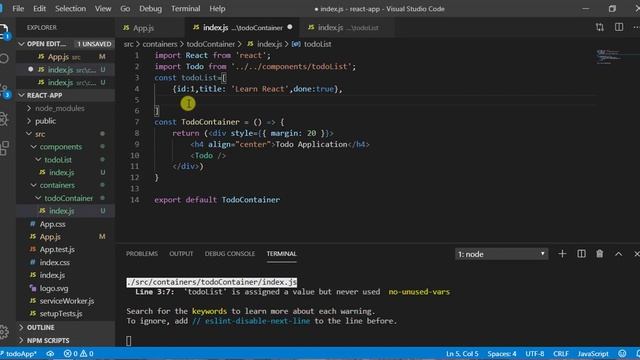The image size is (640, 360).
Task: Split the editor to the right
Action: coord(619,27)
